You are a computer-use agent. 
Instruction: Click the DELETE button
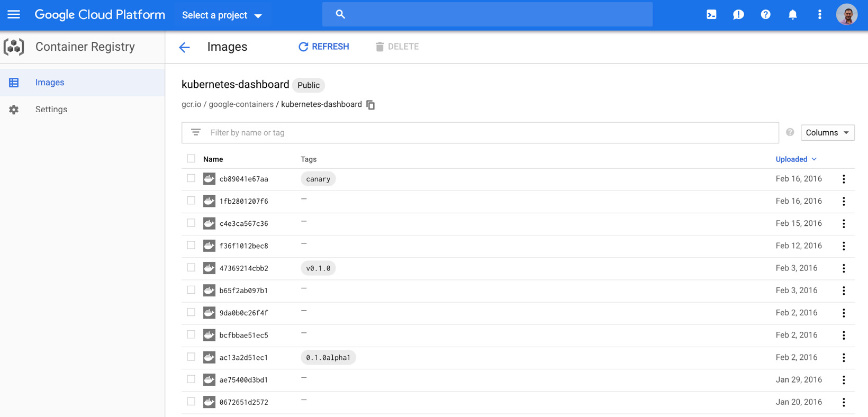pyautogui.click(x=397, y=47)
